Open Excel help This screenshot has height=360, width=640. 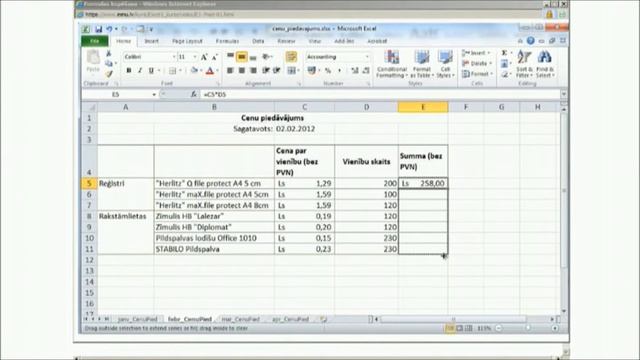tap(530, 41)
